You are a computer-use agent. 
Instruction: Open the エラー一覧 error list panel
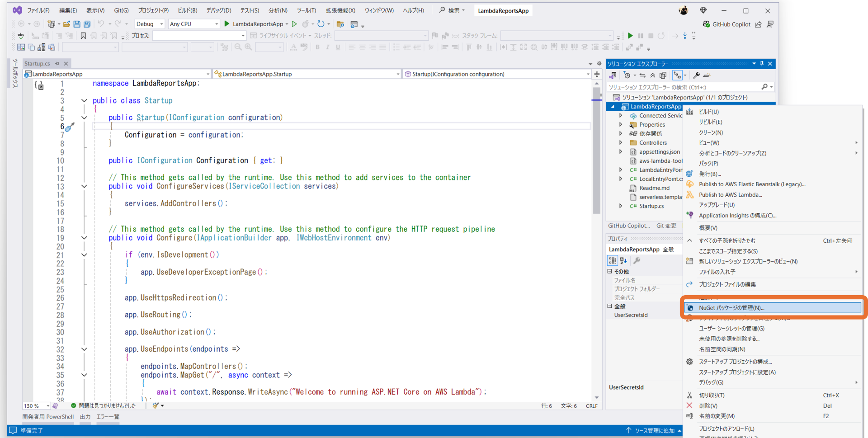tap(108, 417)
